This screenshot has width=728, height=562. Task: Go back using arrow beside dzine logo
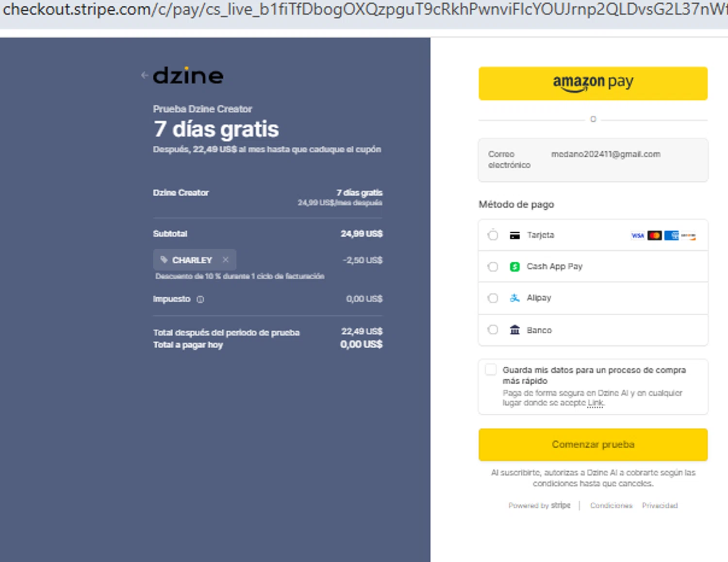tap(144, 75)
